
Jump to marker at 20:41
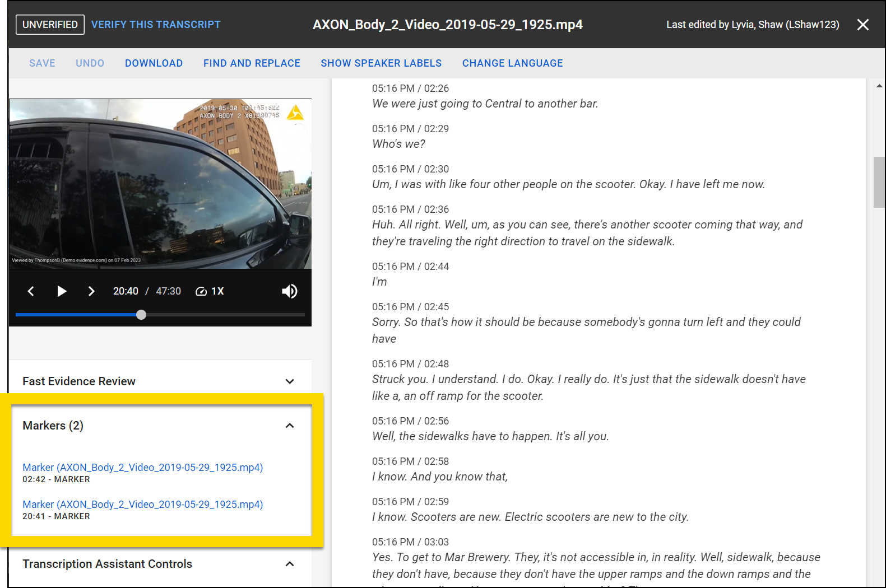click(x=142, y=505)
